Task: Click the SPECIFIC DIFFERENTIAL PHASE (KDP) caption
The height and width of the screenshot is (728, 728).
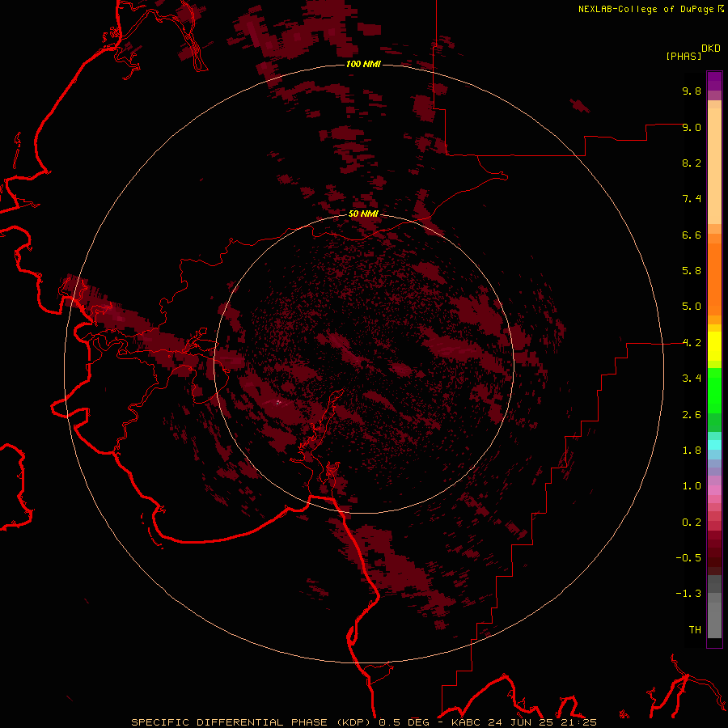Action: (x=253, y=722)
